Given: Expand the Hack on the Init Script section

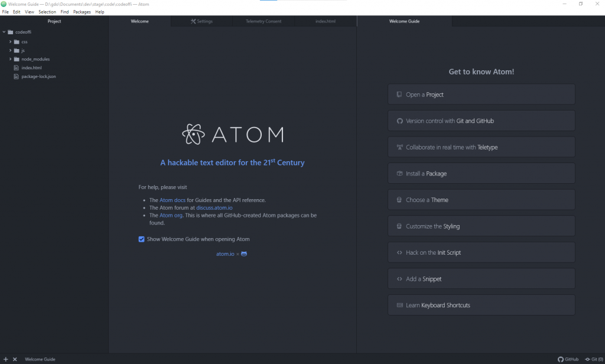Looking at the screenshot, I should [481, 252].
